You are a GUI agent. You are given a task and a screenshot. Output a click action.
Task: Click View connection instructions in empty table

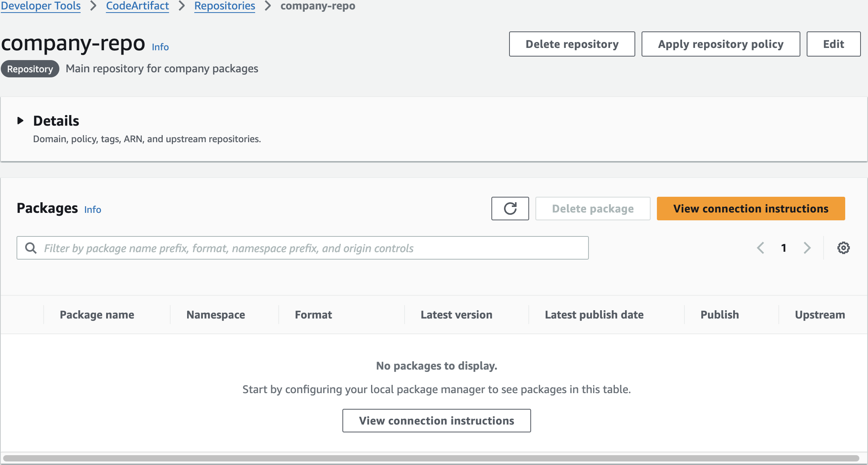(436, 421)
